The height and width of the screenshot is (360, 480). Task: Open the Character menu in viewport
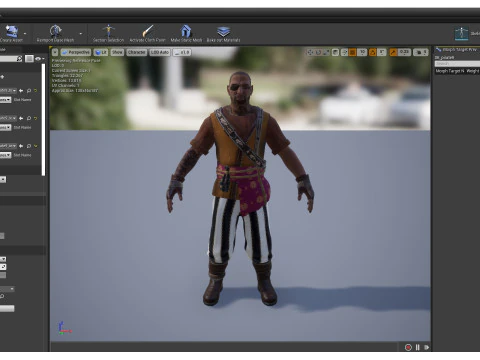coord(137,52)
